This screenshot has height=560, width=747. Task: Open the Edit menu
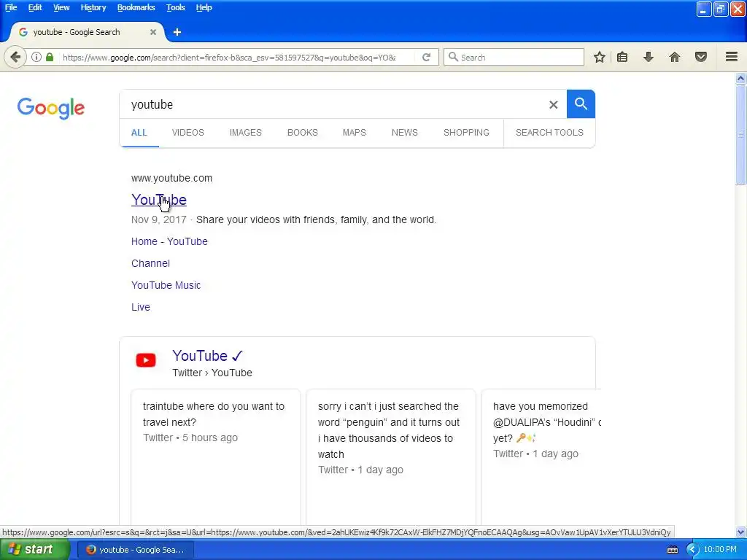(35, 7)
